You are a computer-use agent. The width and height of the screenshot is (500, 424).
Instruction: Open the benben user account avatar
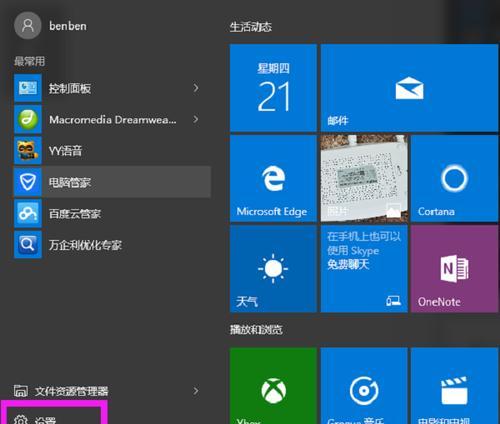[28, 25]
